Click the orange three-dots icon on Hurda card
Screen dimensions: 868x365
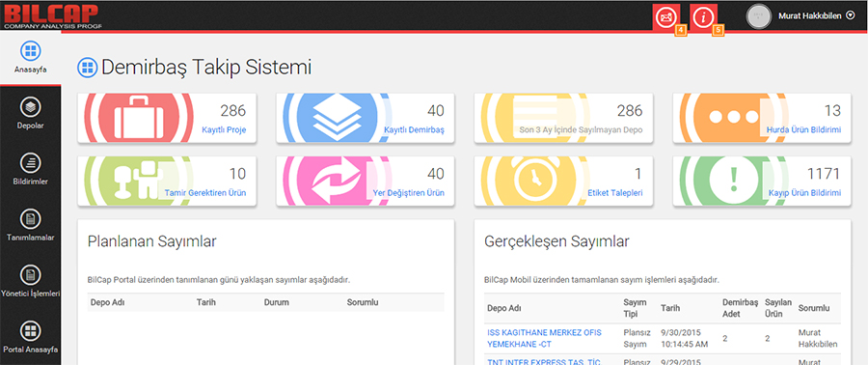pyautogui.click(x=734, y=118)
